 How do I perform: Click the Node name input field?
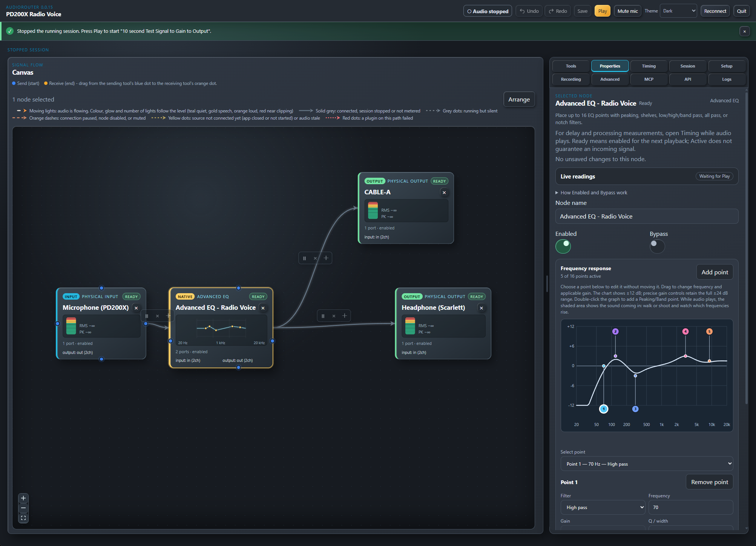click(x=647, y=216)
